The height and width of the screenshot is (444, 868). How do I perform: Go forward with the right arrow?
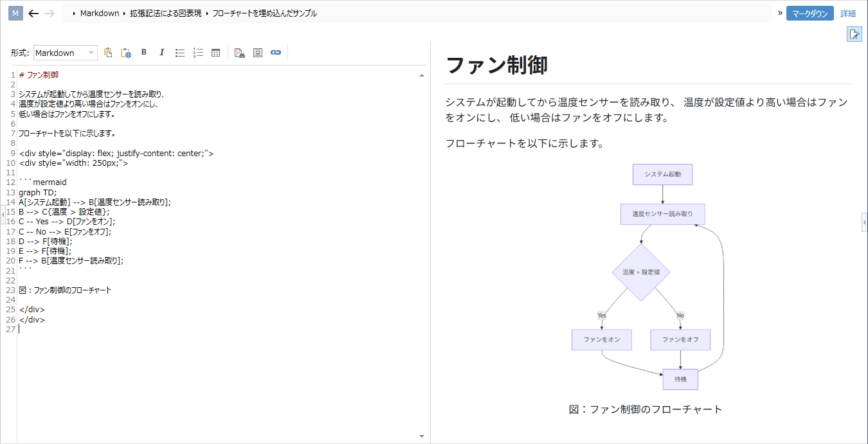(50, 13)
